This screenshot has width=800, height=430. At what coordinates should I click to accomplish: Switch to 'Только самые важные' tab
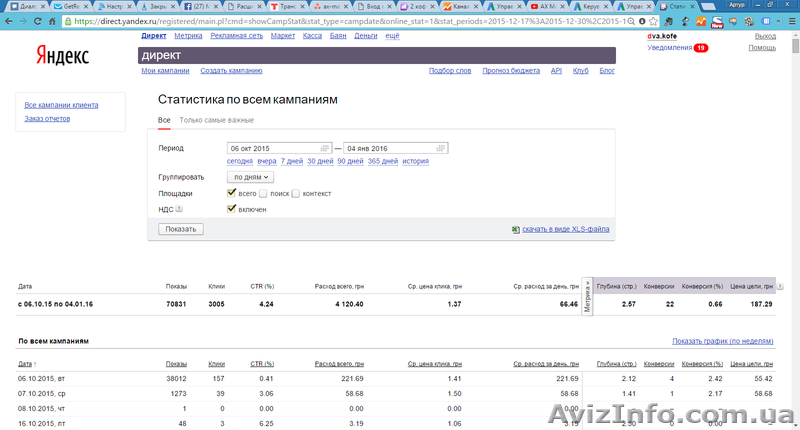coord(216,120)
